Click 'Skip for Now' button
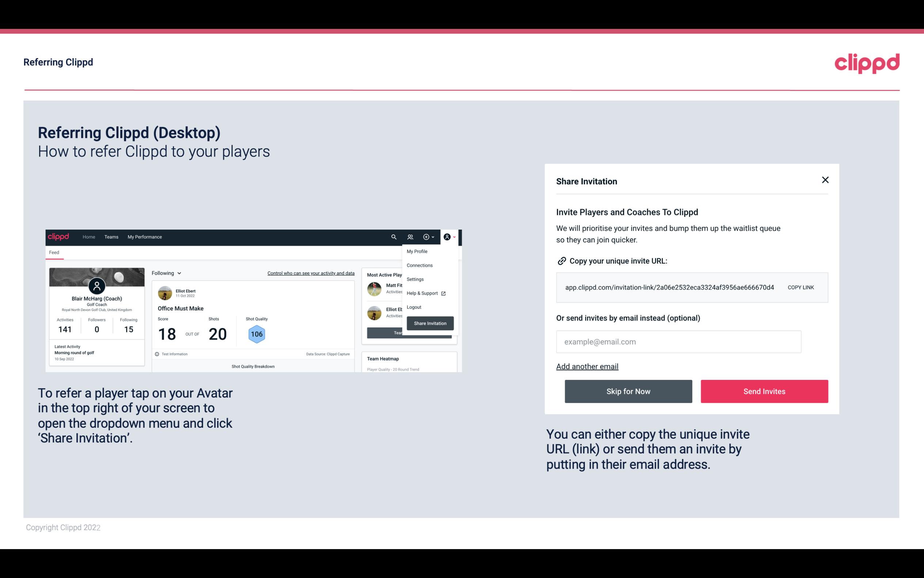The height and width of the screenshot is (578, 924). click(x=629, y=392)
